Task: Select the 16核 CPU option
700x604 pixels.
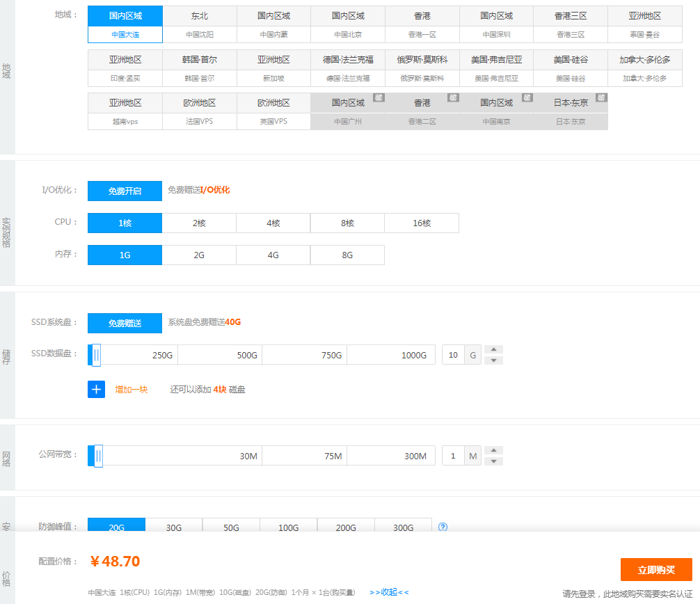Action: [x=421, y=223]
